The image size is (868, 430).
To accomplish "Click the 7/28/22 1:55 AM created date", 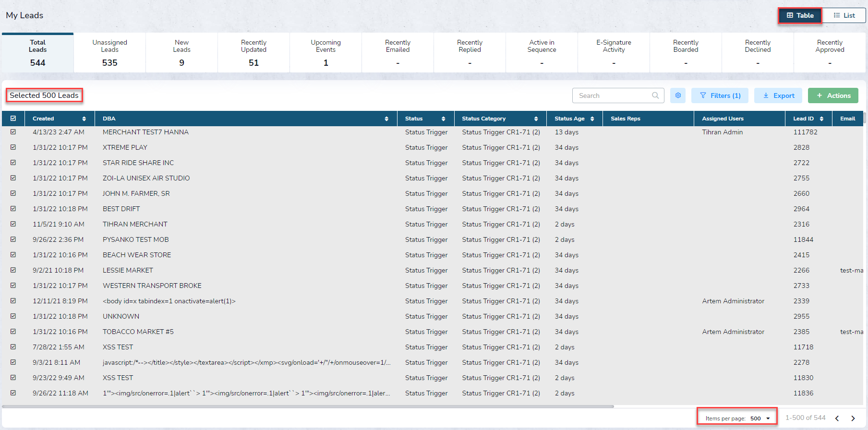I will pos(59,347).
